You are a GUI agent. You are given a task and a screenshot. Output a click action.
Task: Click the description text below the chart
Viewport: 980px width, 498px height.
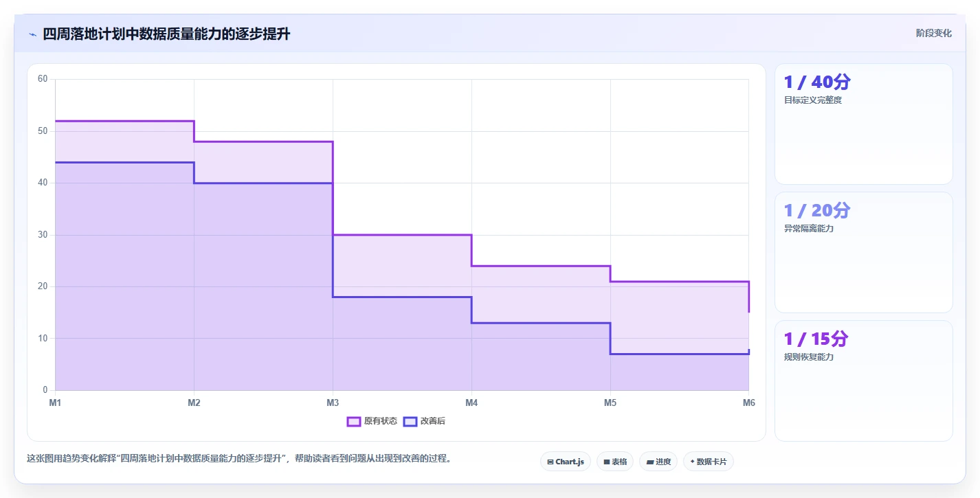click(x=238, y=458)
